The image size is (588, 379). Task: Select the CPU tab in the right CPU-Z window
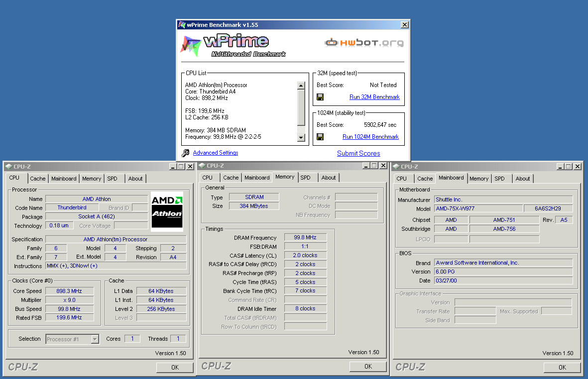tap(402, 179)
